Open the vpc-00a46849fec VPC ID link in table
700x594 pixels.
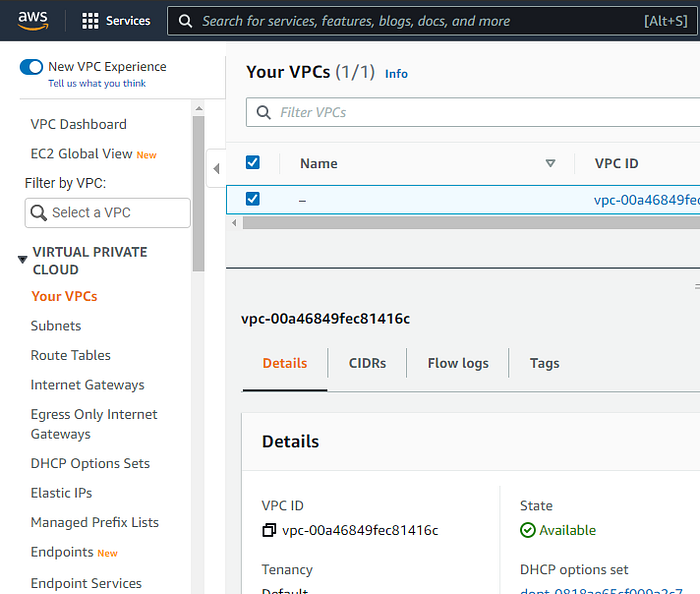click(x=646, y=200)
